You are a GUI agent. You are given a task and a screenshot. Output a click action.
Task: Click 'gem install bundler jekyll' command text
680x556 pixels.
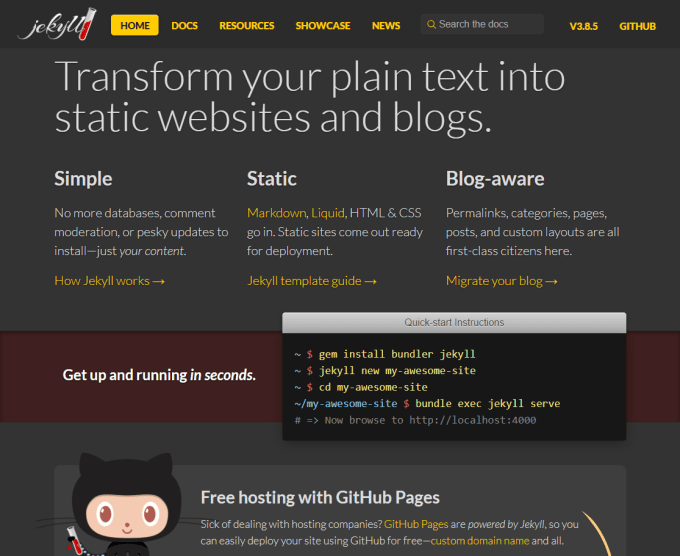point(397,354)
